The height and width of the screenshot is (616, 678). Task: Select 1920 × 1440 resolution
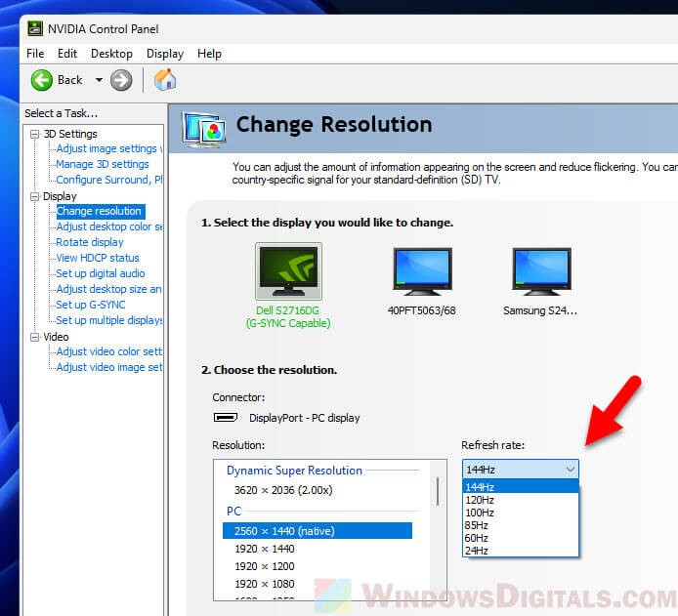pos(264,549)
